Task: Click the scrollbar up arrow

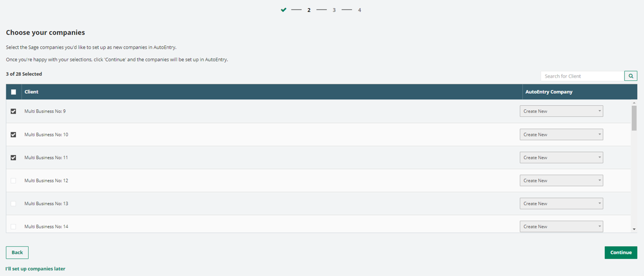Action: [x=634, y=103]
